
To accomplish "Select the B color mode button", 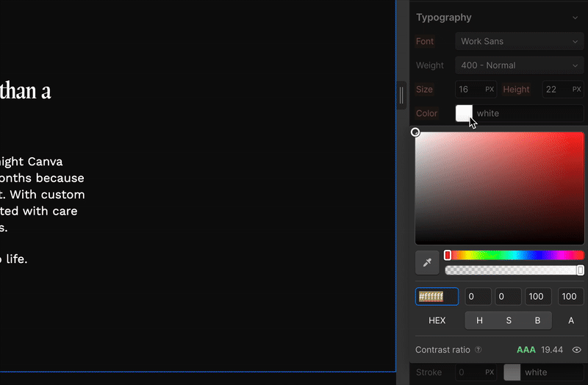I will pyautogui.click(x=537, y=320).
